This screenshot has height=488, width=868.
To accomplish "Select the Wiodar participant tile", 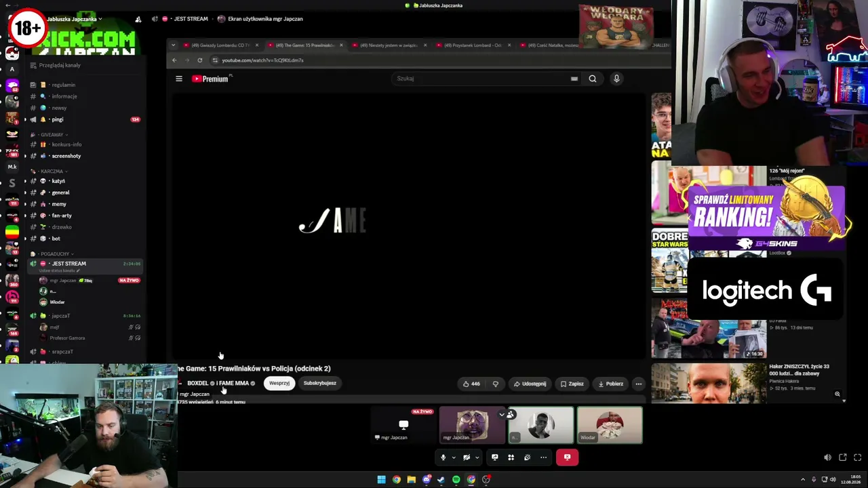I will (610, 425).
